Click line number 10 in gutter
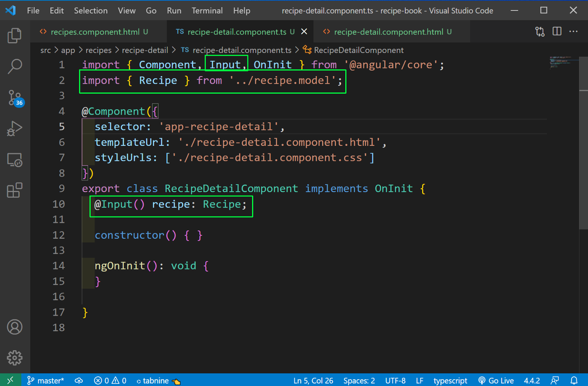The width and height of the screenshot is (588, 386). [58, 204]
